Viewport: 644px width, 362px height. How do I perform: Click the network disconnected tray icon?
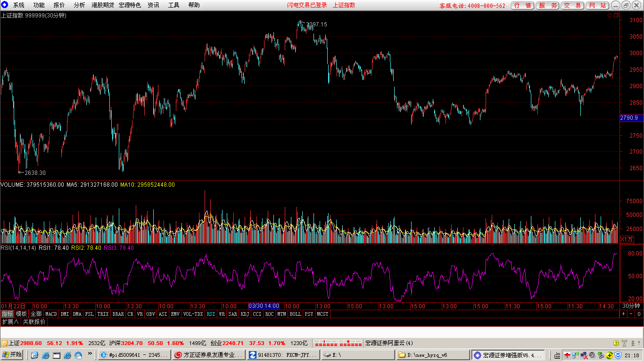585,355
